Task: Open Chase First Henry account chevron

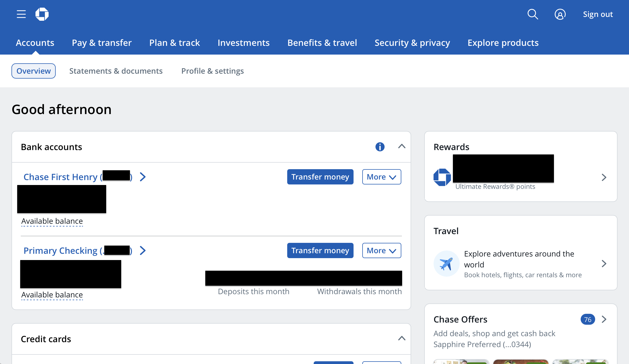Action: pyautogui.click(x=143, y=177)
